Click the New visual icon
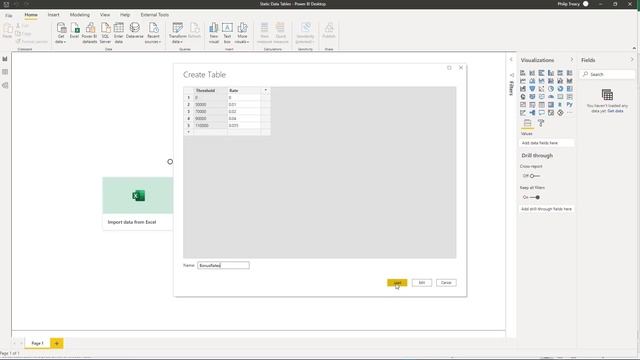This screenshot has height=360, width=640. (x=213, y=33)
